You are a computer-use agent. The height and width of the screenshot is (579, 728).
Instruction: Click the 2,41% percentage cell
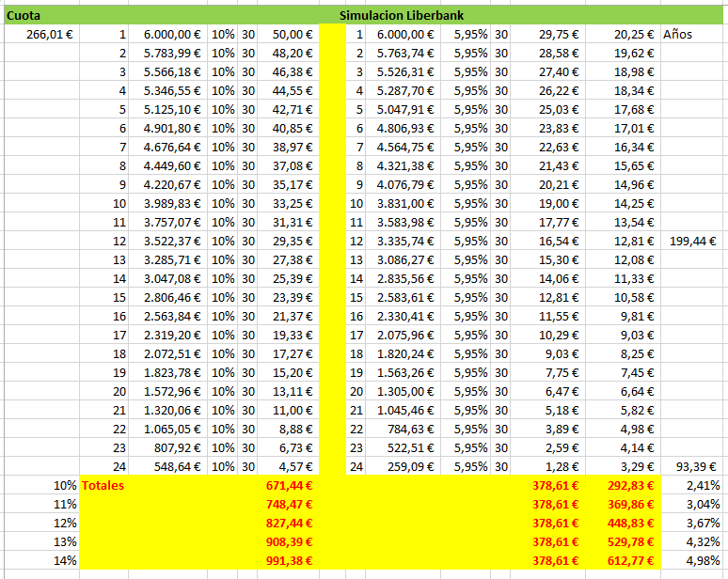click(x=691, y=485)
